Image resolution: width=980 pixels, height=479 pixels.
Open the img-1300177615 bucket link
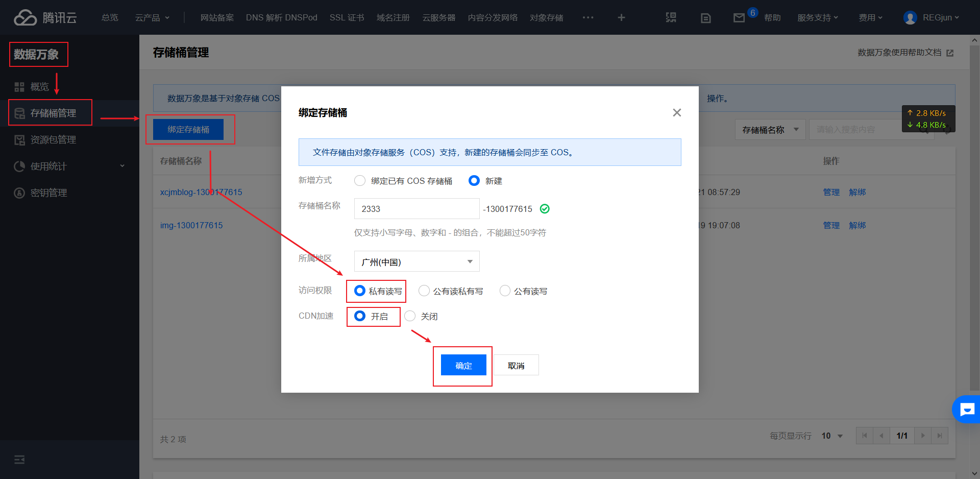(x=191, y=225)
